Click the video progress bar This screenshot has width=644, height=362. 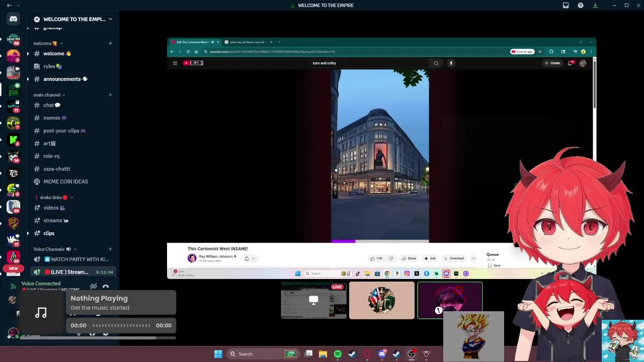tap(380, 241)
